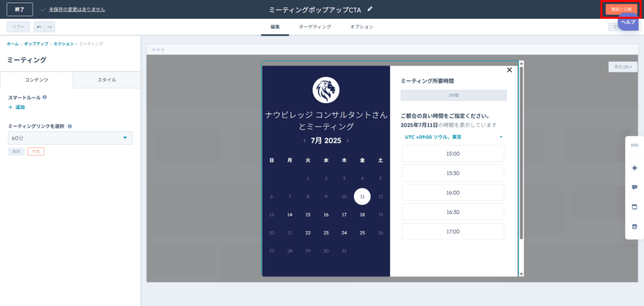
Task: Select July 24 on the calendar
Action: pos(344,233)
